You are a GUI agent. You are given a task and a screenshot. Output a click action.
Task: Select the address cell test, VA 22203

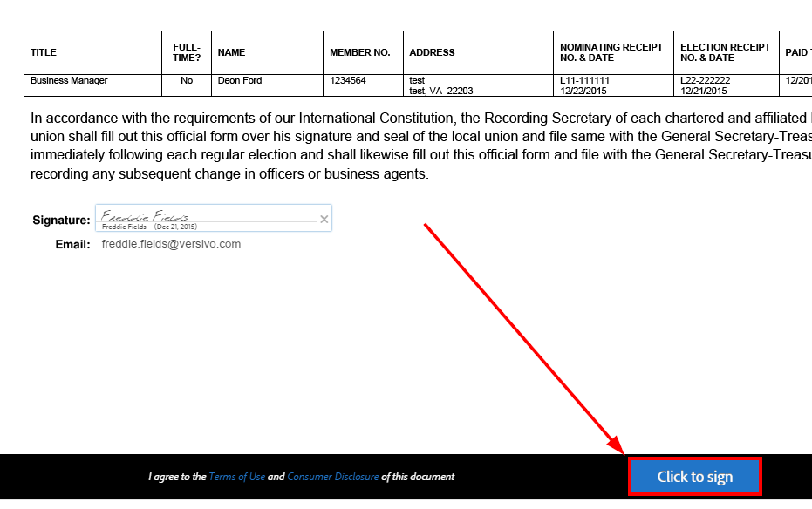click(x=478, y=85)
